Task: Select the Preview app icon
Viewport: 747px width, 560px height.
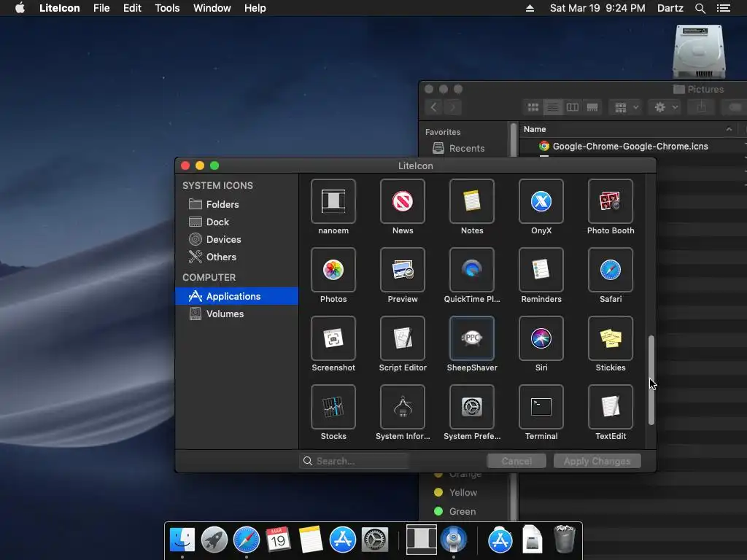Action: [x=403, y=270]
